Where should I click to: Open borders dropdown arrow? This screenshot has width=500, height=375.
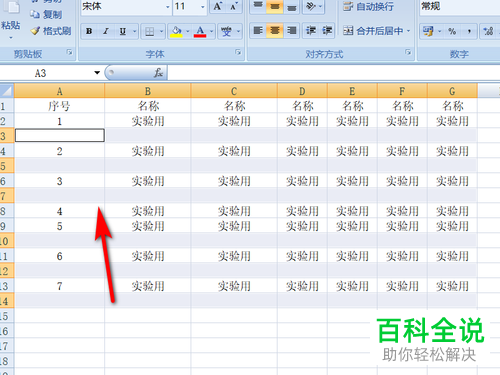pyautogui.click(x=161, y=31)
